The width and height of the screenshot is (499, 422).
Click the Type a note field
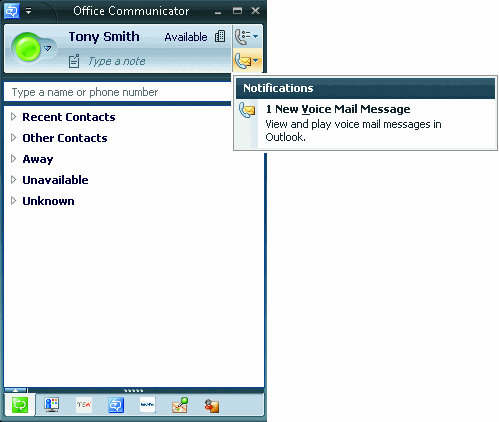click(117, 61)
